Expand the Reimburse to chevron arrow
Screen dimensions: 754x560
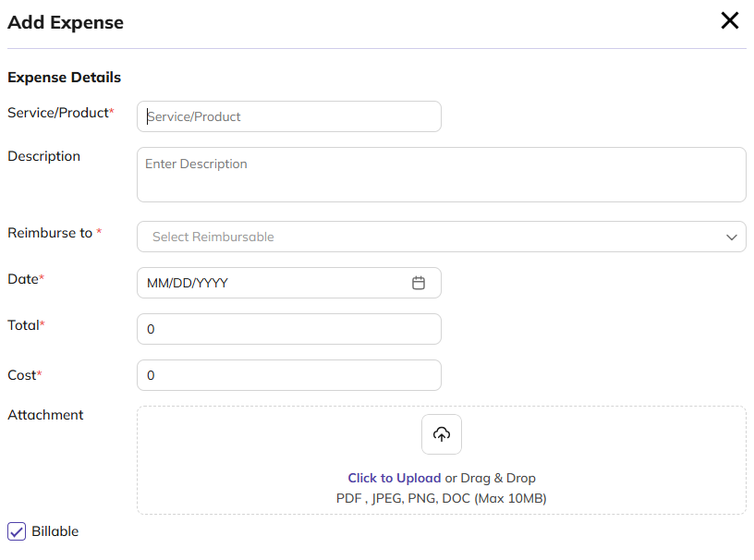731,237
